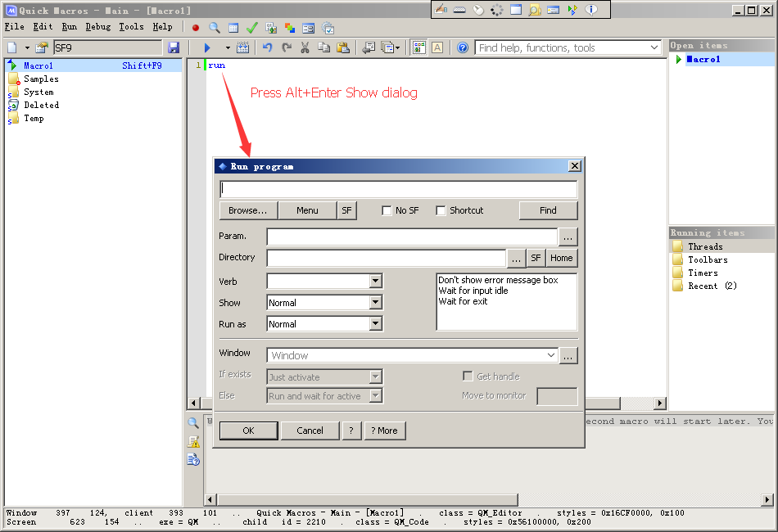Screen dimensions: 778x532
Task: Enable the No SF checkbox
Action: click(x=387, y=210)
